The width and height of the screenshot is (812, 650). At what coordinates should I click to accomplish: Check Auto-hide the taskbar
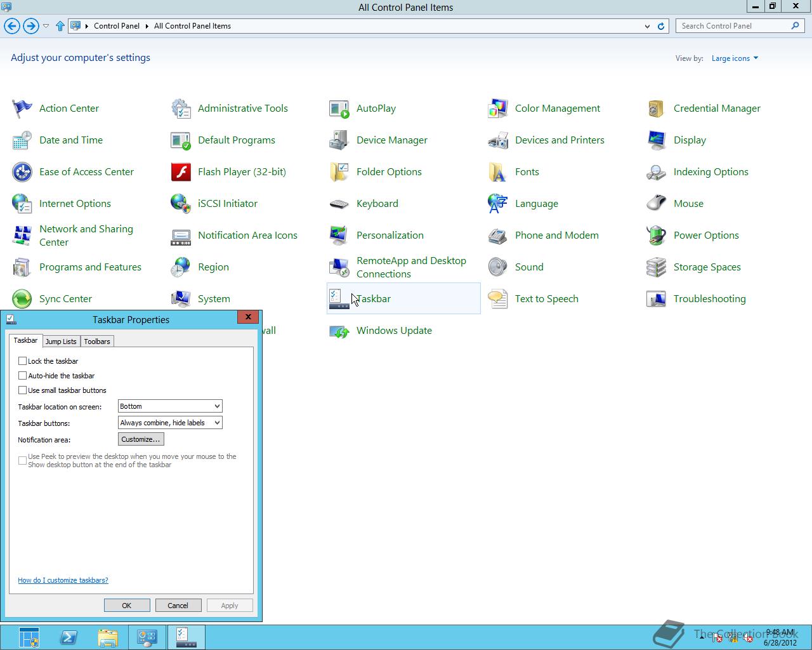(23, 375)
